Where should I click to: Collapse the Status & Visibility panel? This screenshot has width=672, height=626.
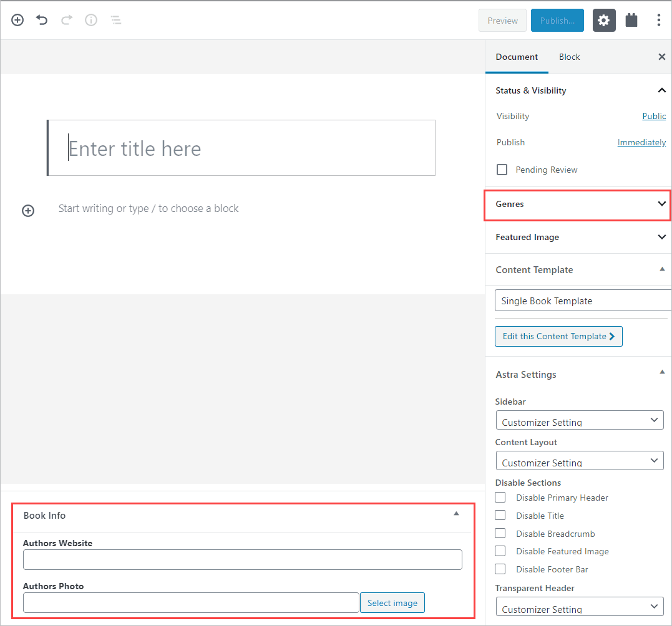point(578,90)
